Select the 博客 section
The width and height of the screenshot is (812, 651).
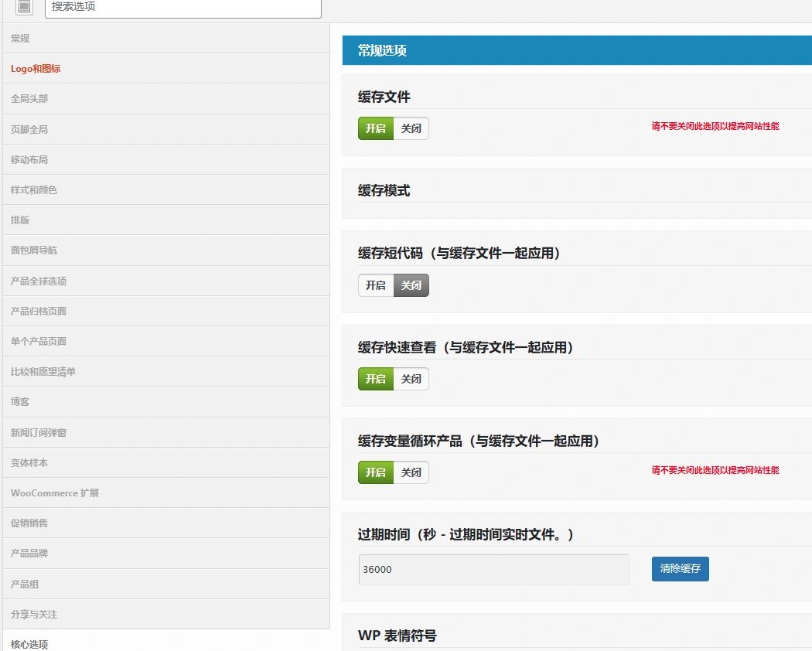tap(19, 401)
